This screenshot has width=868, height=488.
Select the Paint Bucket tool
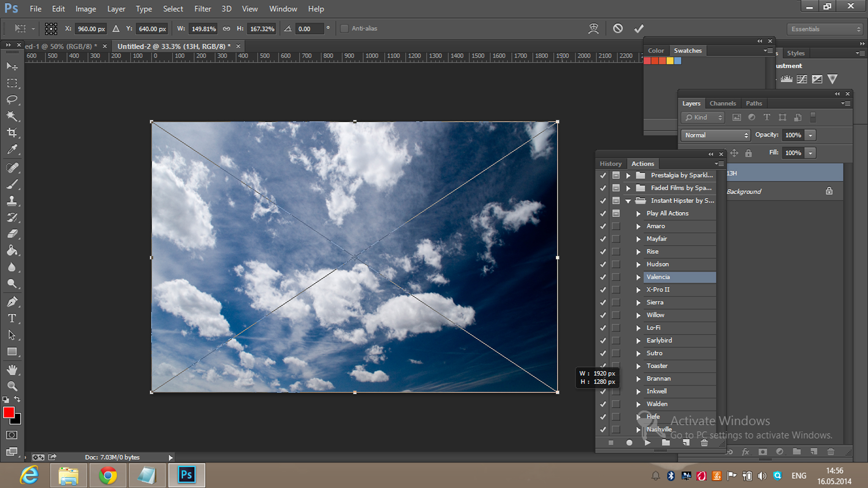[12, 250]
